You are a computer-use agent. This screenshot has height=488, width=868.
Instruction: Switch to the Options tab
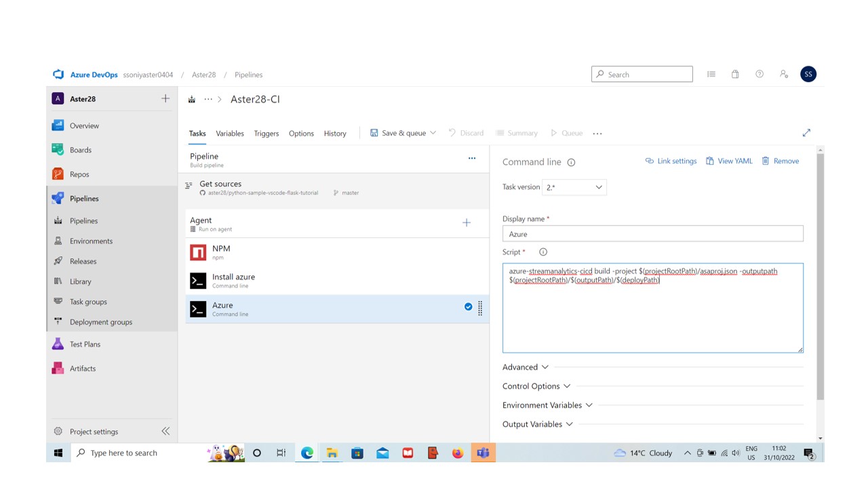[x=301, y=134]
